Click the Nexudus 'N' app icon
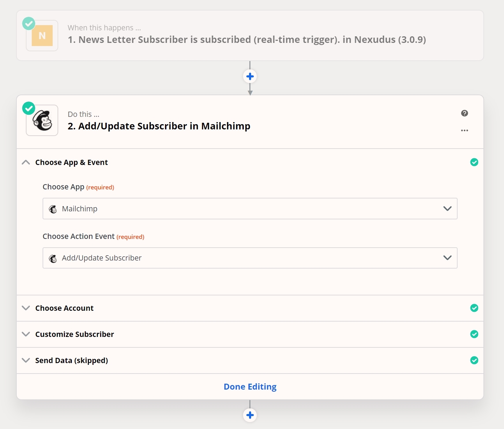504x429 pixels. [42, 36]
